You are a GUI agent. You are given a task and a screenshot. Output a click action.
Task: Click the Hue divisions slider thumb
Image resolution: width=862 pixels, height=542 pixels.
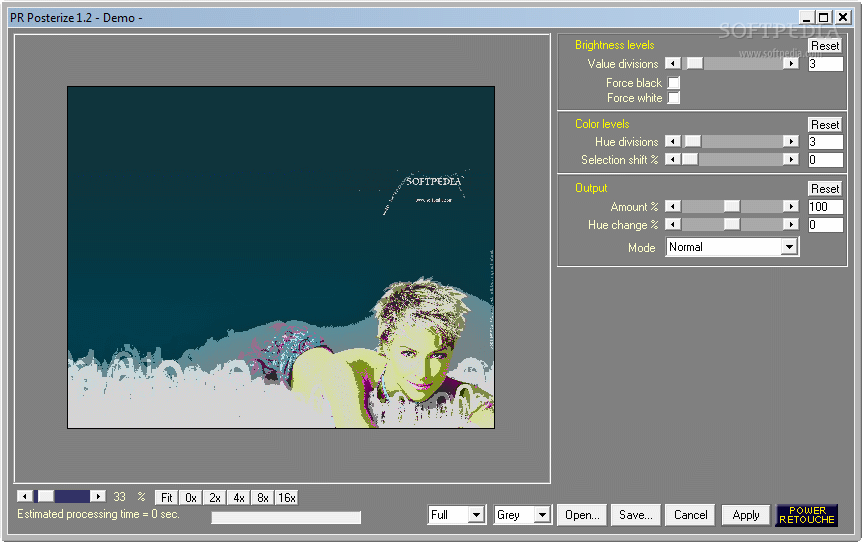[x=693, y=142]
